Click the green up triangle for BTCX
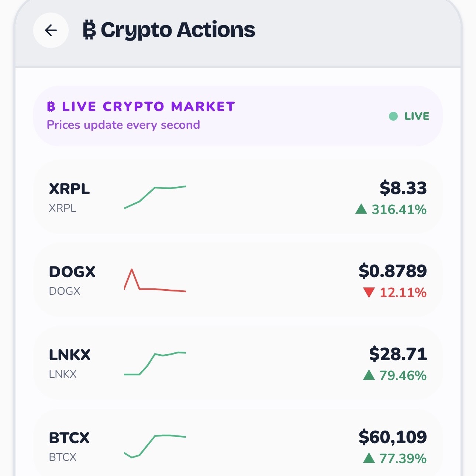Viewport: 476px width, 476px height. (x=369, y=459)
